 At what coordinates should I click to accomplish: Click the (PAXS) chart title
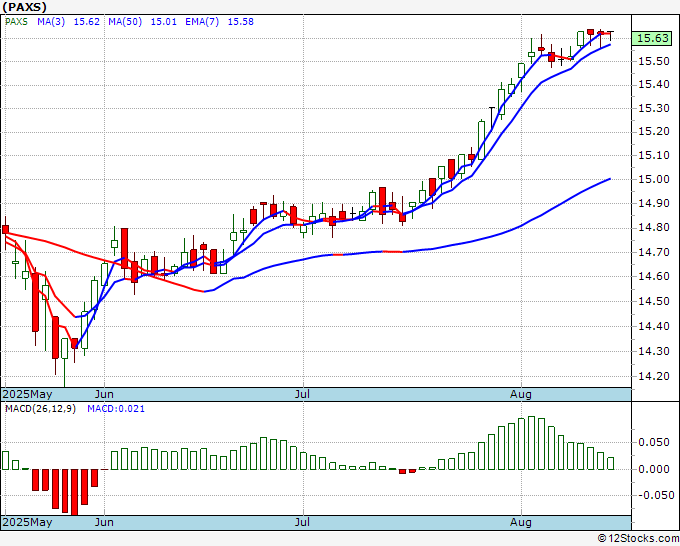point(25,7)
